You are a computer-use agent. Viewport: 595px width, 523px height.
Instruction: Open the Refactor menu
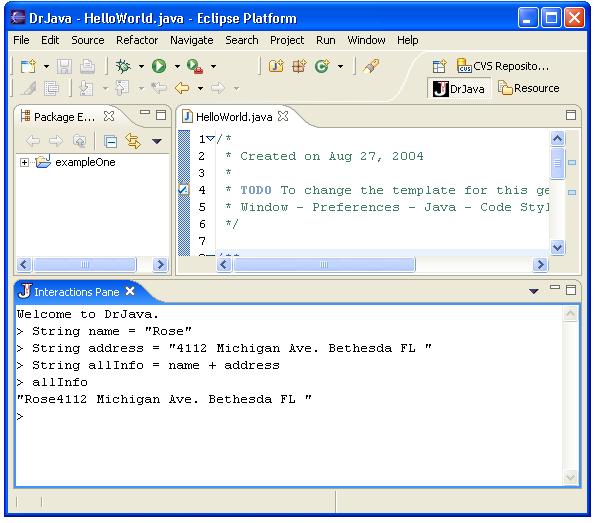click(137, 40)
